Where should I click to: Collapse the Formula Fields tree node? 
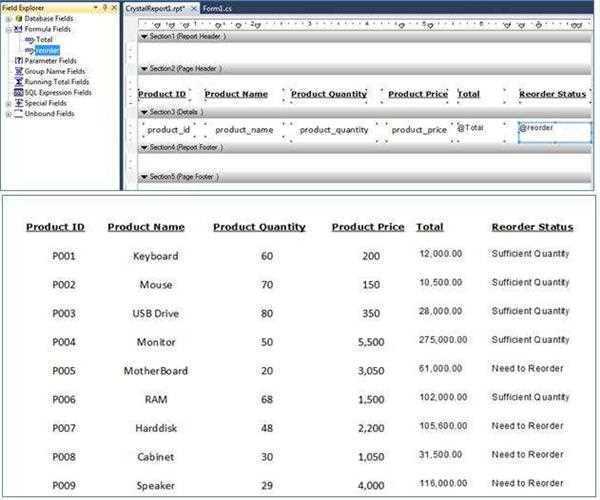pos(8,29)
